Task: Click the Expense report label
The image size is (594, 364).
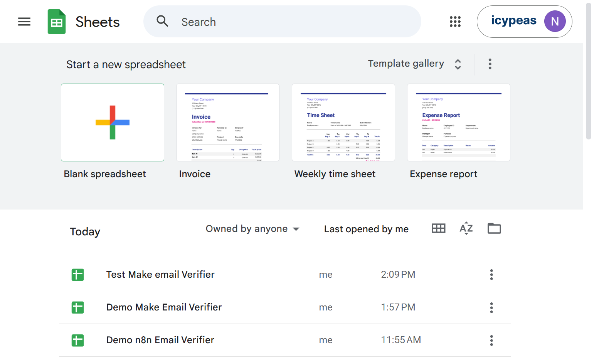Action: (x=444, y=174)
